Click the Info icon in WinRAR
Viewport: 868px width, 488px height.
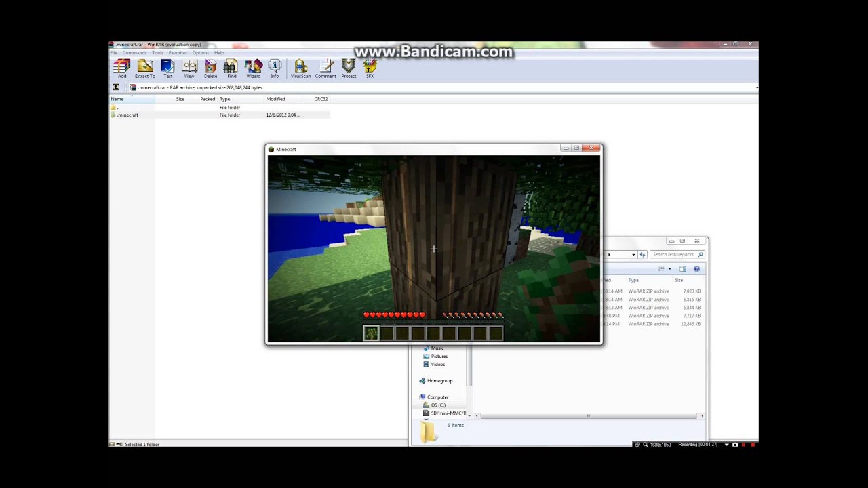click(275, 68)
